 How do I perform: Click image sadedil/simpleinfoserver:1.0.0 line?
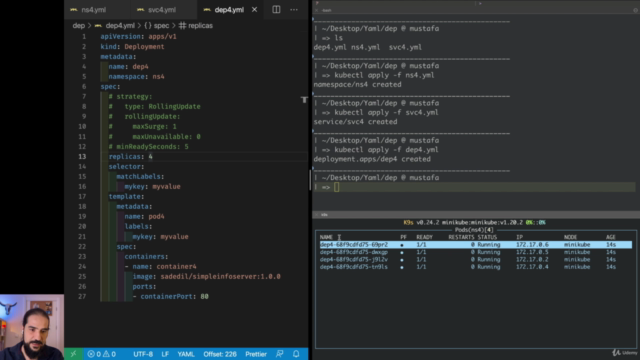(206, 276)
